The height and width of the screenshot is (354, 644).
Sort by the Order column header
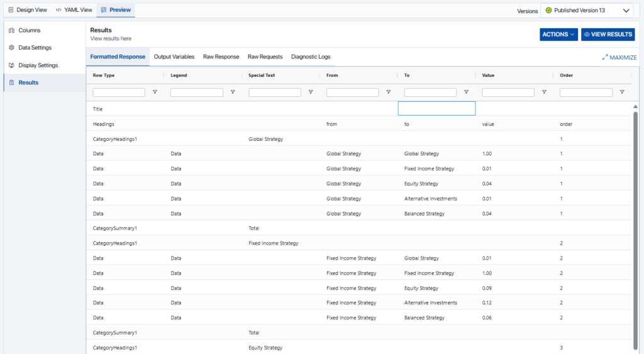567,75
